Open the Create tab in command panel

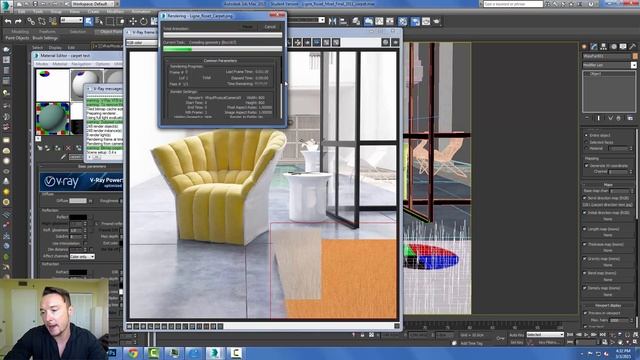coord(584,47)
